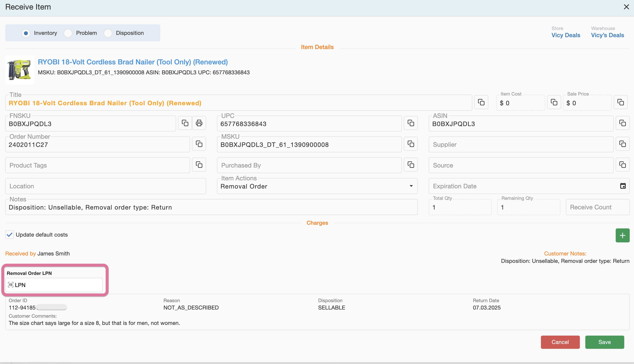Screen dimensions: 634x364
Task: Open the Vicy Deals store link
Action: (566, 35)
